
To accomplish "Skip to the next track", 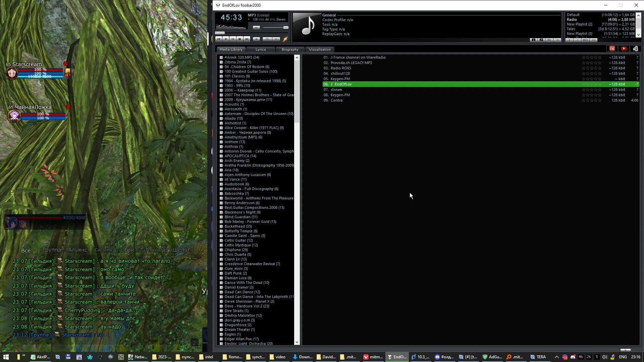I will (x=247, y=39).
